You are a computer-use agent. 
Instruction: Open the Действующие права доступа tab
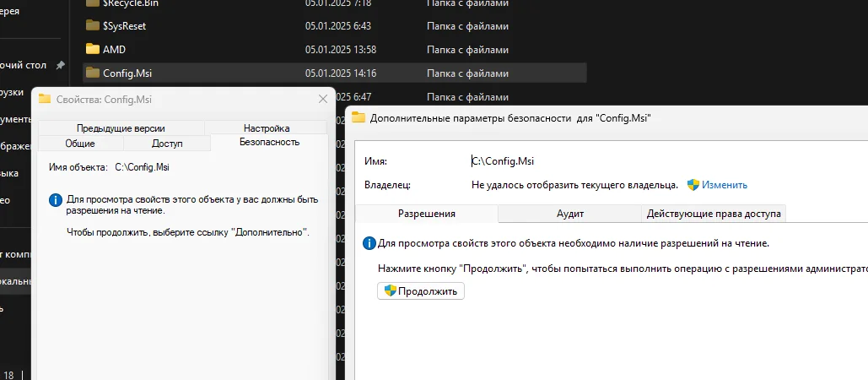click(x=714, y=214)
